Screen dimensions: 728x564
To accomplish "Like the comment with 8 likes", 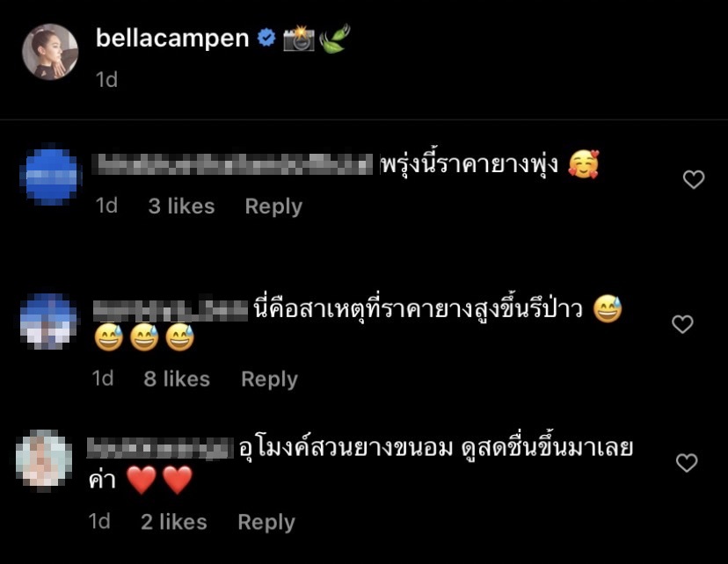I will click(682, 324).
